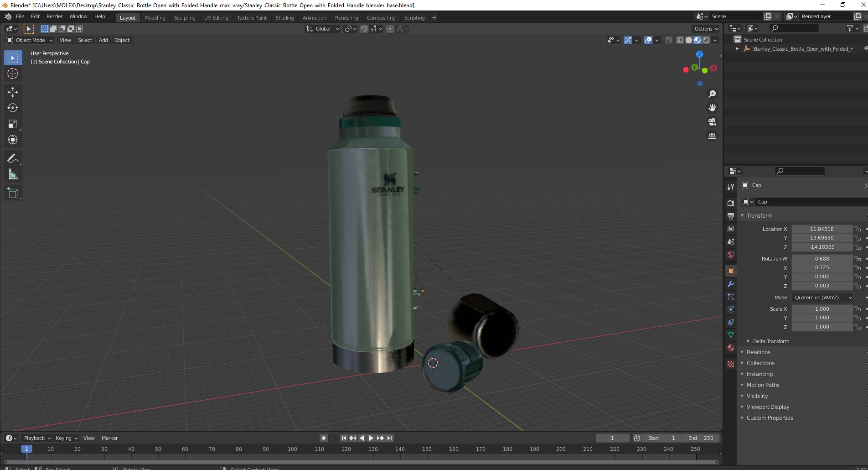
Task: Click the Play animation button
Action: coord(371,438)
